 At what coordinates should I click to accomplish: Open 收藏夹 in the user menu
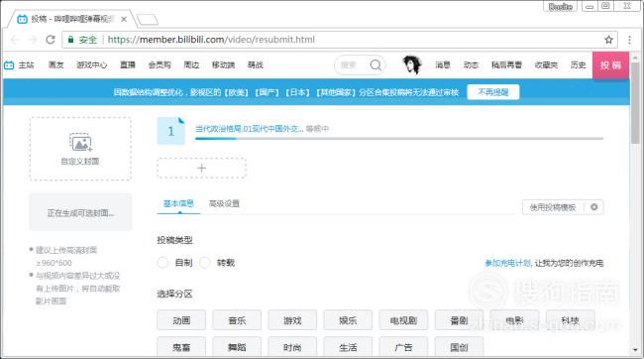pos(546,65)
